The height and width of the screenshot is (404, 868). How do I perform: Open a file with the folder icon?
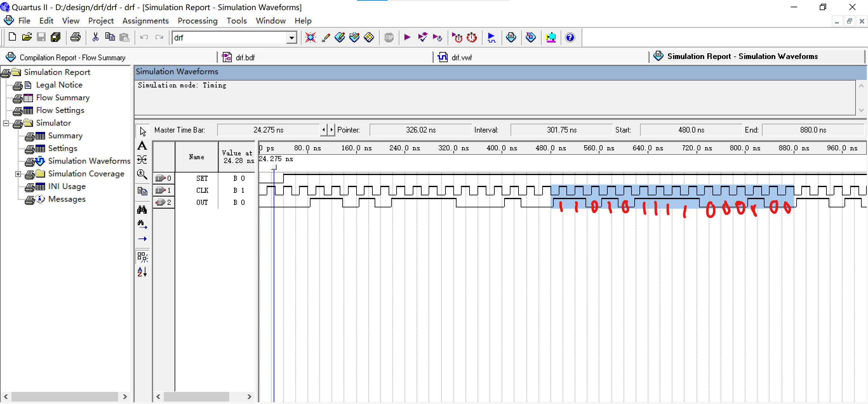coord(27,37)
